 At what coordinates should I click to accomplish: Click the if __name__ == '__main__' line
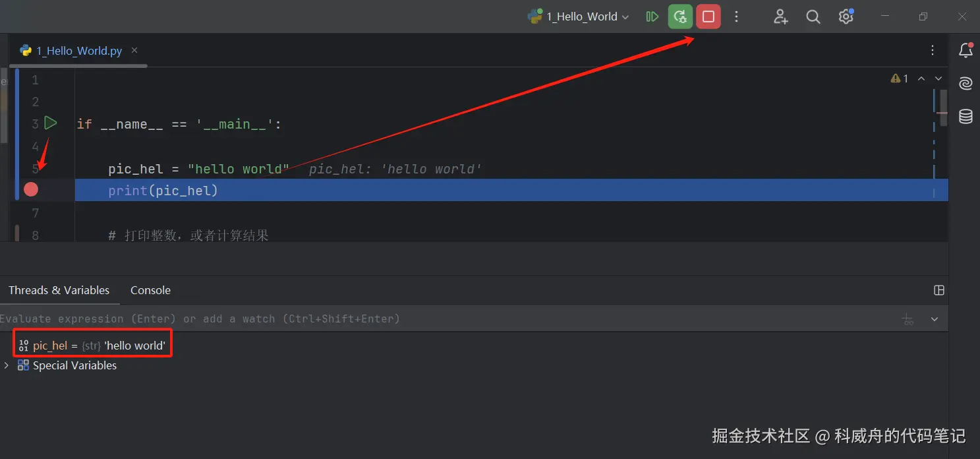pos(179,124)
